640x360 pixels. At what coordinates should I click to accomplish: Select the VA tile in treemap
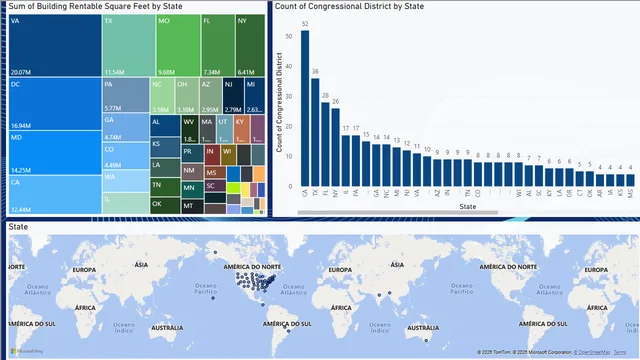click(55, 45)
